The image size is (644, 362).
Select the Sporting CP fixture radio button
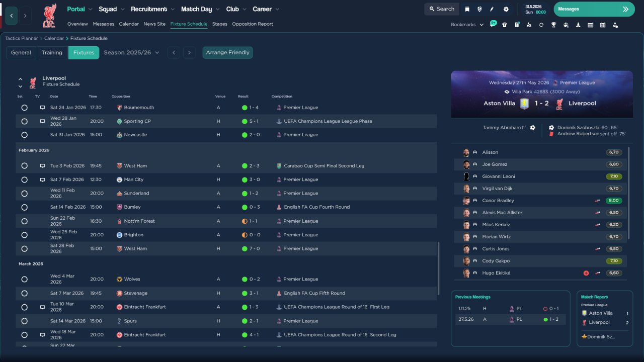[24, 121]
